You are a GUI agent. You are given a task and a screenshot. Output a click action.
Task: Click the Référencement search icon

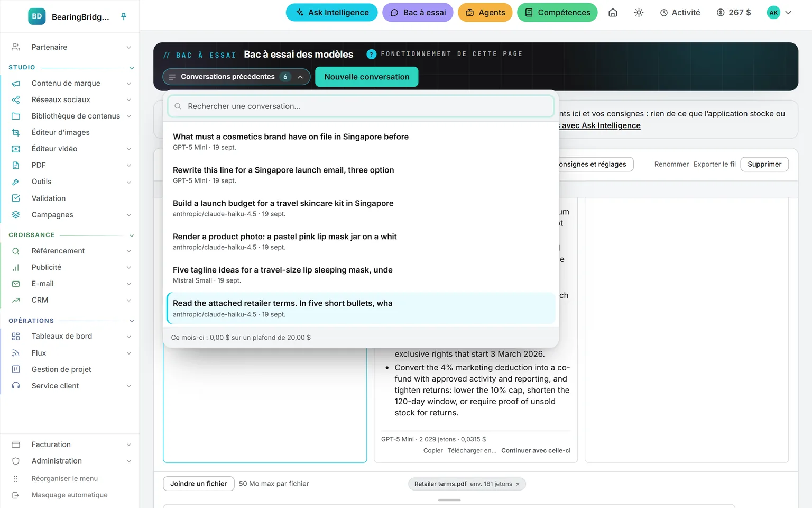tap(16, 251)
